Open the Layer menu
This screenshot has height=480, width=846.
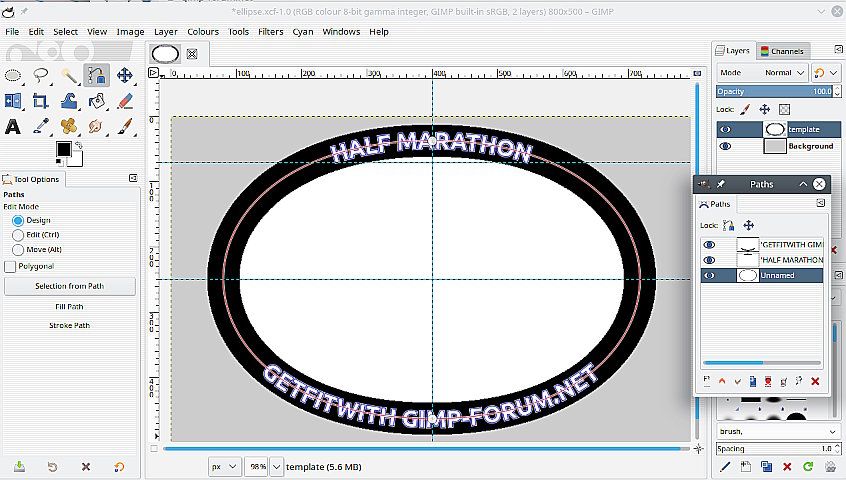tap(166, 32)
